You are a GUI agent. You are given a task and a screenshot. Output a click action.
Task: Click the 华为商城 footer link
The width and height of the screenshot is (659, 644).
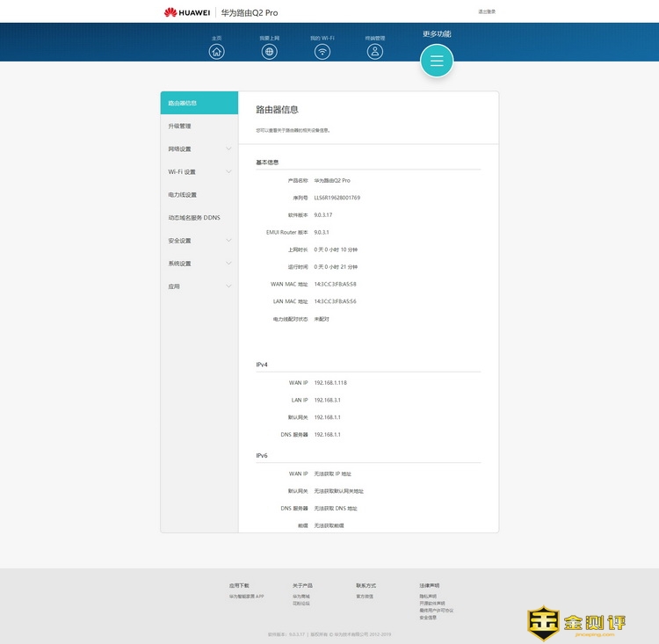coord(301,597)
